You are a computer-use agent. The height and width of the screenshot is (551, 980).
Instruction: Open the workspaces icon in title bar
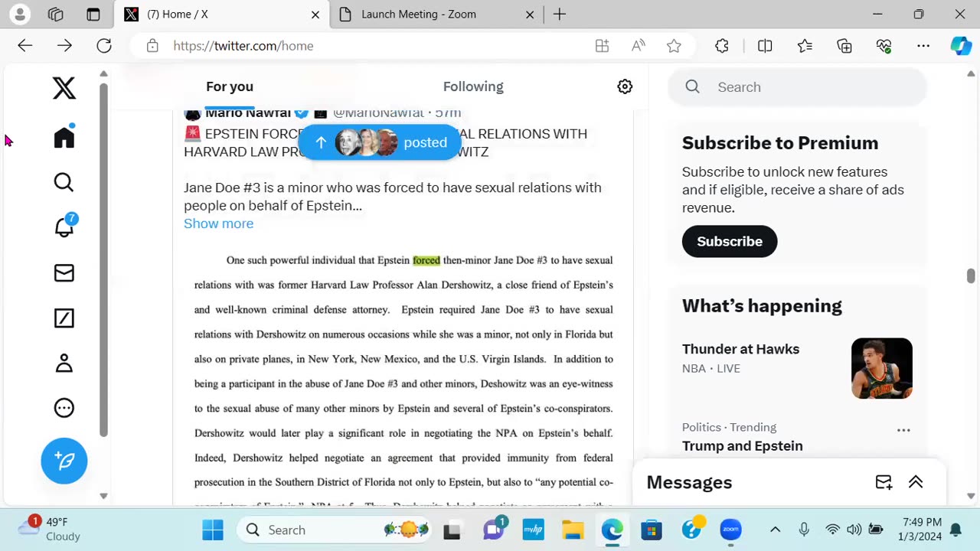pyautogui.click(x=56, y=15)
